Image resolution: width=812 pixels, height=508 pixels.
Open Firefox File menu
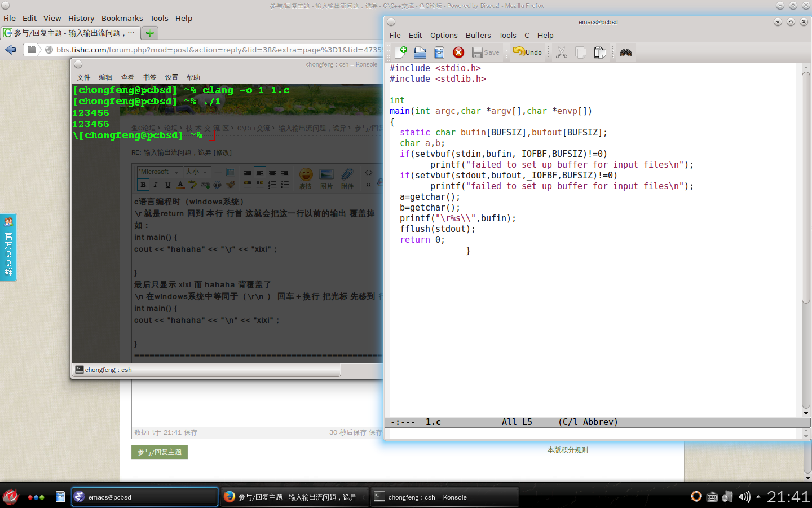[10, 19]
